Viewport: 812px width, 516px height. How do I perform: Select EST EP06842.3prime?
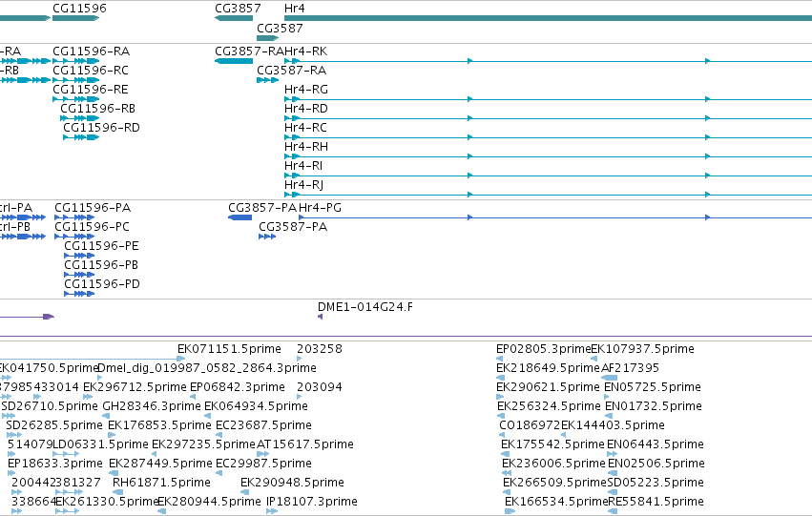(x=238, y=387)
